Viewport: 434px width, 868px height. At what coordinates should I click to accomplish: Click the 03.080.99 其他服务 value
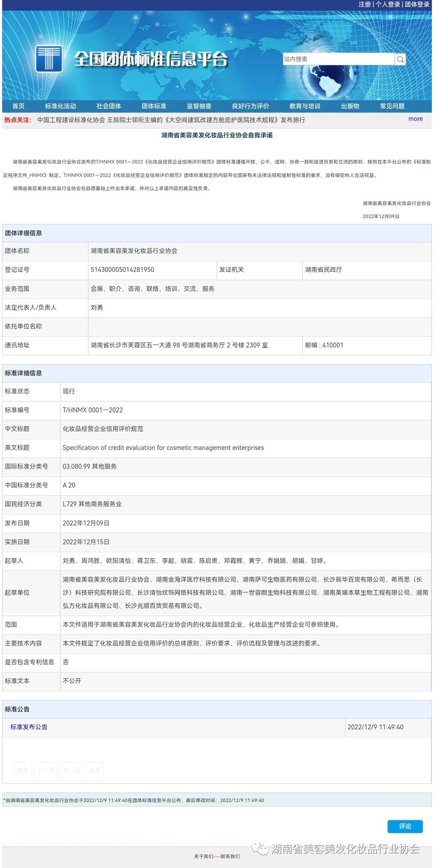pos(90,467)
